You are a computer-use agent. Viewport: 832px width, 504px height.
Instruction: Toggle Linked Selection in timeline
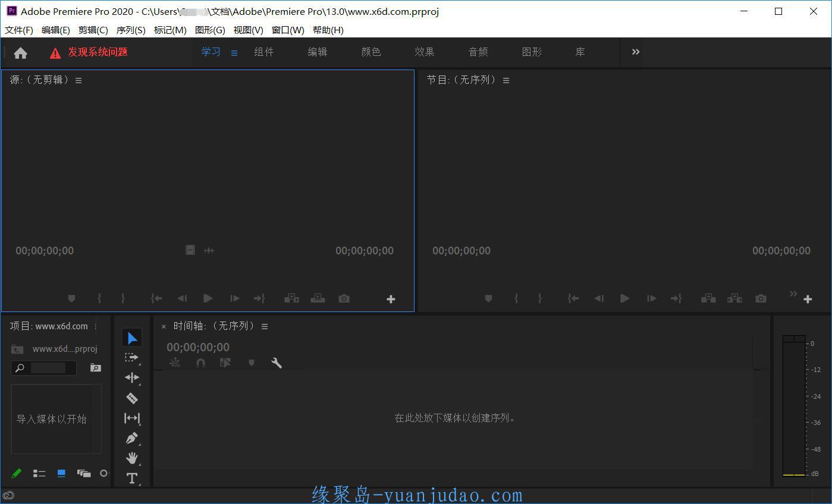(225, 362)
